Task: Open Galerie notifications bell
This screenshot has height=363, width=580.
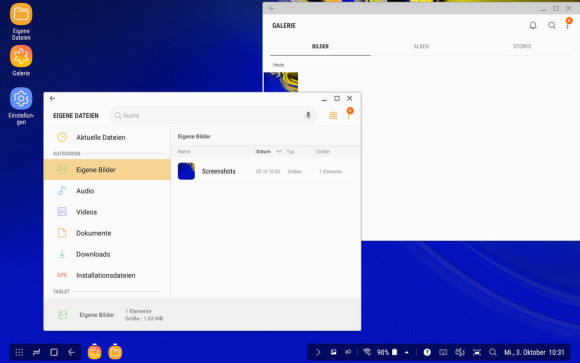Action: tap(533, 25)
